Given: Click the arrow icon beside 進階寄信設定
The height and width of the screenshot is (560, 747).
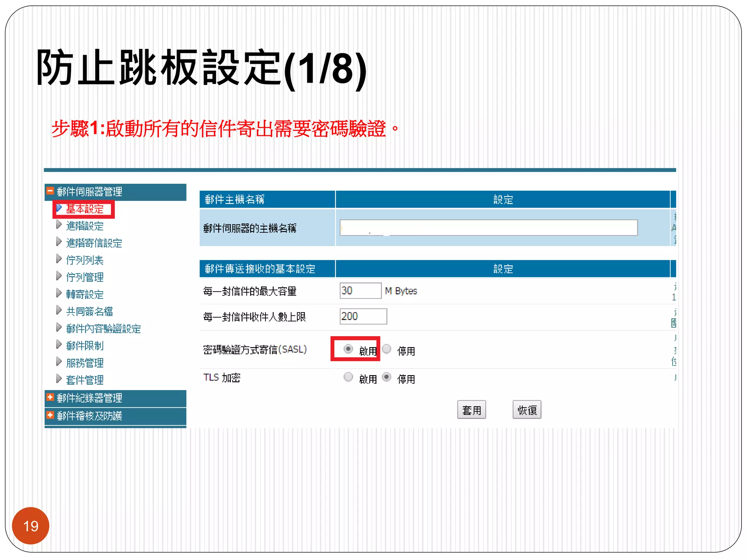Looking at the screenshot, I should click(59, 242).
